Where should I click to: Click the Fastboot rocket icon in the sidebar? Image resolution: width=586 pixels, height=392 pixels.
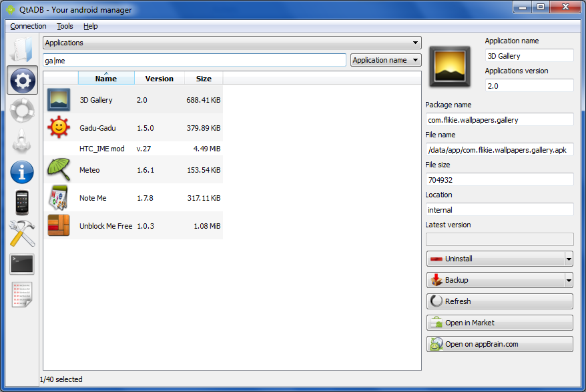(x=22, y=141)
